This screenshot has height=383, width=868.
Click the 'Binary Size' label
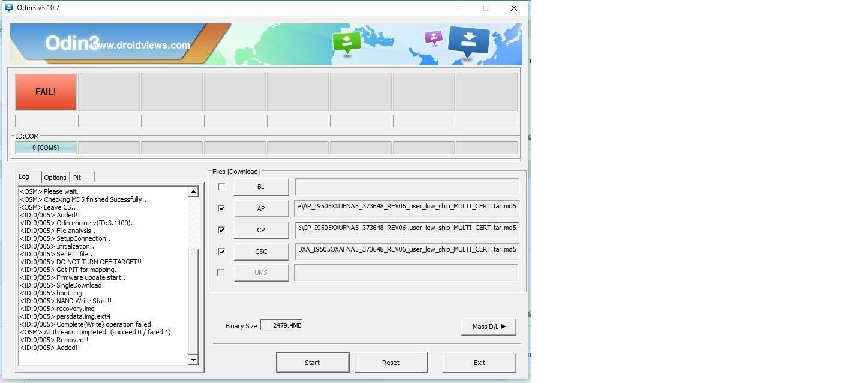[241, 326]
